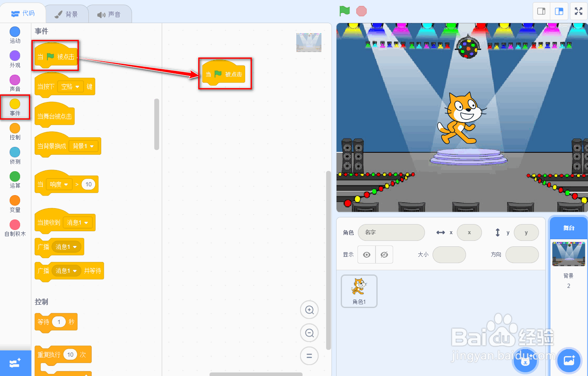588x376 pixels.
Task: Select the stage backdrop thumbnail
Action: tap(569, 254)
